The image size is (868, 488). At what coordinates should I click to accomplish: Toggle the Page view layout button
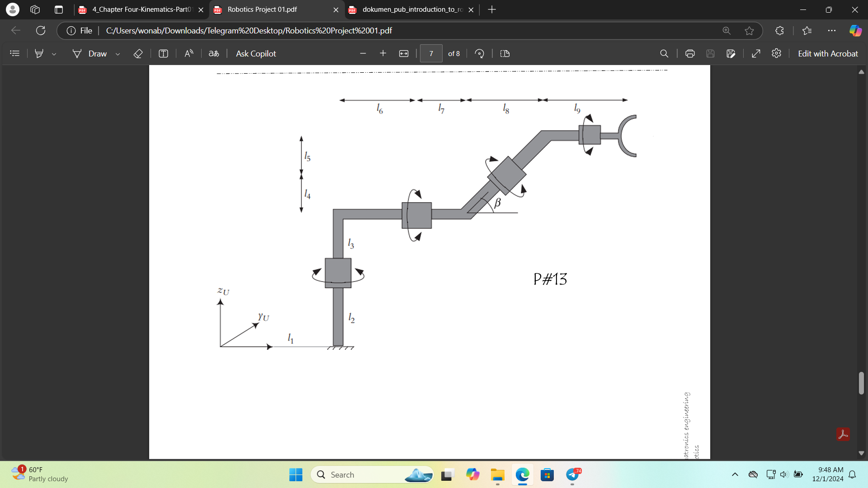(x=505, y=53)
